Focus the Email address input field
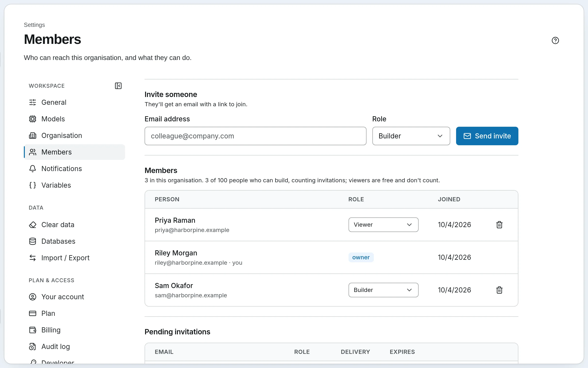 [x=255, y=136]
